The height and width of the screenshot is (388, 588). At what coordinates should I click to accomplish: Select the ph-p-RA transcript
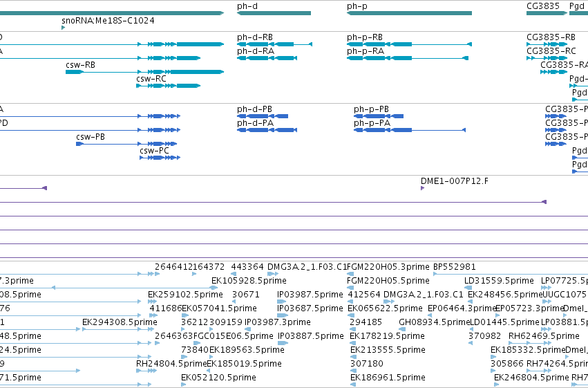pos(408,58)
